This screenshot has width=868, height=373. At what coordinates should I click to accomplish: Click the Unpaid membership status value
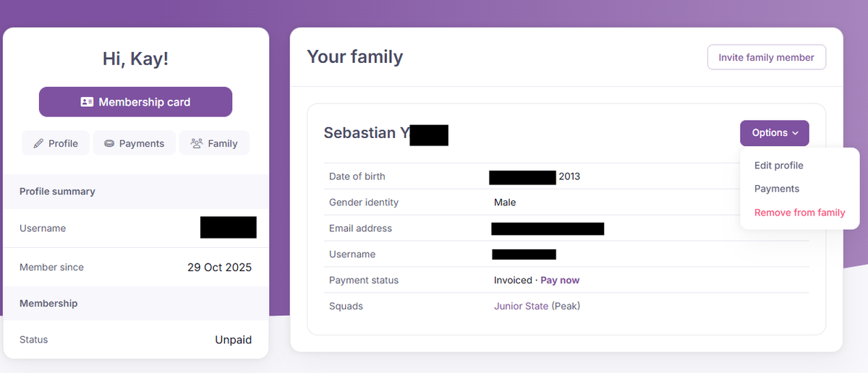[233, 340]
